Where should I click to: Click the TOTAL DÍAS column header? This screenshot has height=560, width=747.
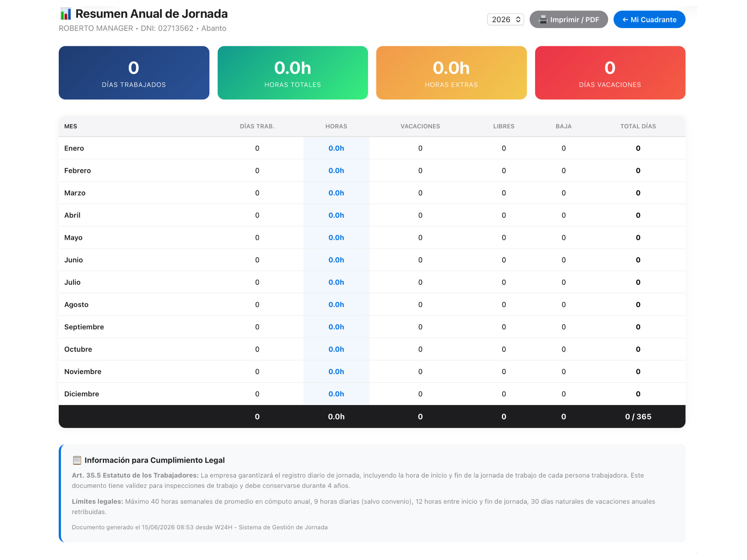point(638,126)
